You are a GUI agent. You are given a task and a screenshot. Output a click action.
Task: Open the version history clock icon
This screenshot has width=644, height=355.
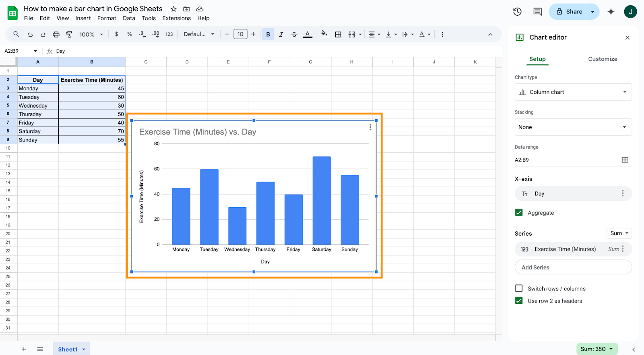tap(518, 12)
